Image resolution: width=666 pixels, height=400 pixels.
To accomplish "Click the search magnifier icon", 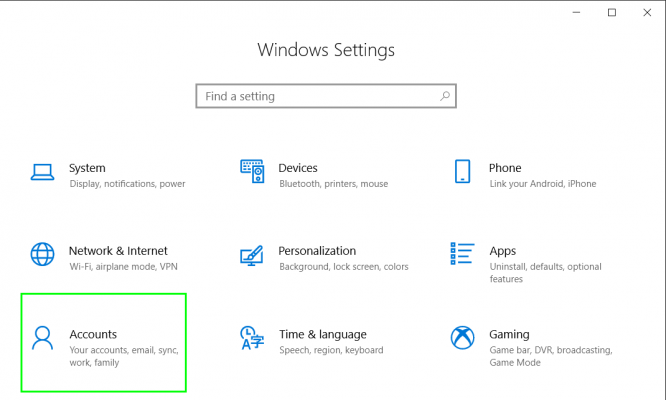I will point(445,96).
